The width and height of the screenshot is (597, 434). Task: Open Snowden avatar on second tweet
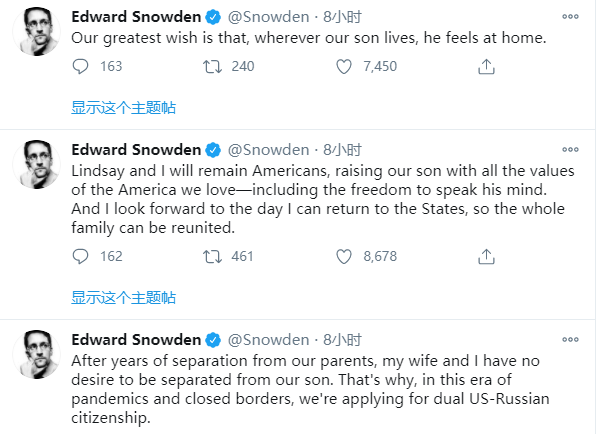click(37, 164)
